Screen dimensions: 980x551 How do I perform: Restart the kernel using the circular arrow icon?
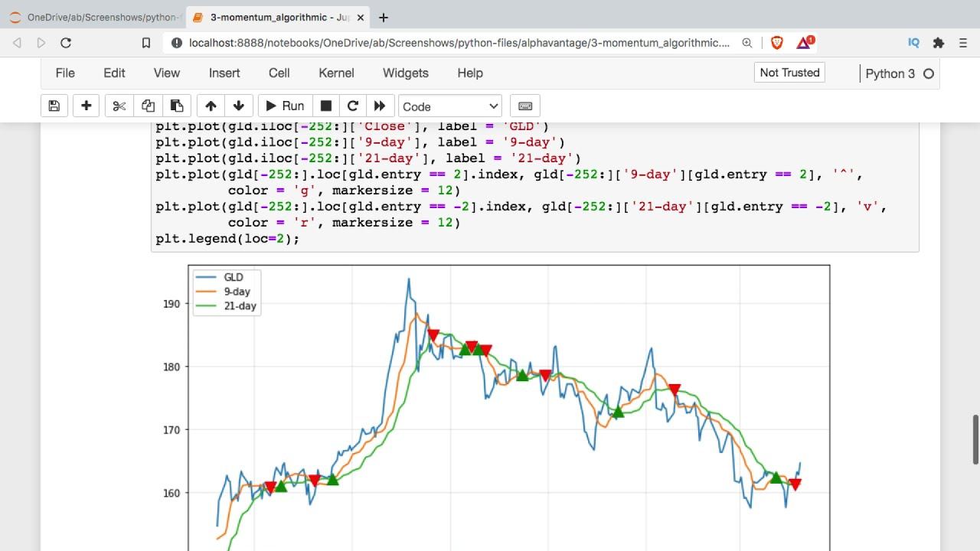(x=353, y=106)
